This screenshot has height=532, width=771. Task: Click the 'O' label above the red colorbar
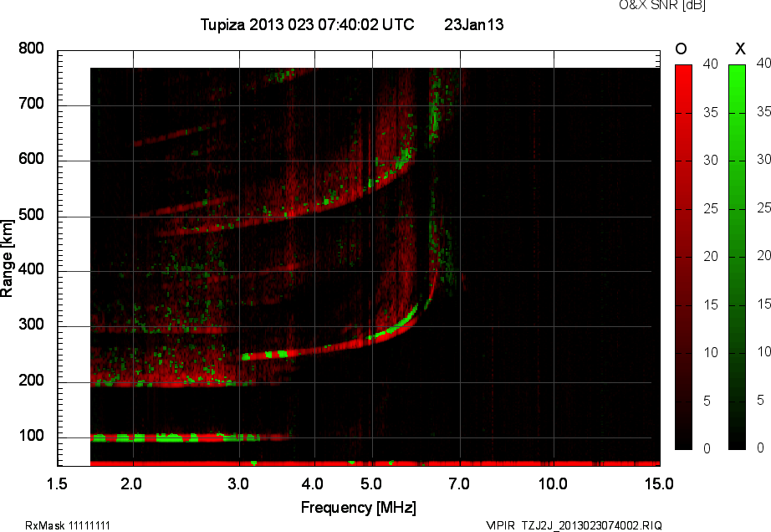pos(681,49)
